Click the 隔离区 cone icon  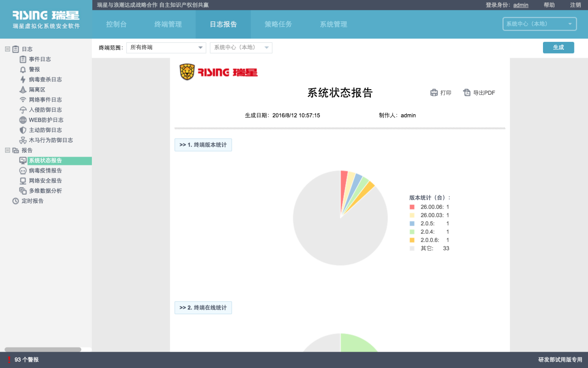[23, 90]
